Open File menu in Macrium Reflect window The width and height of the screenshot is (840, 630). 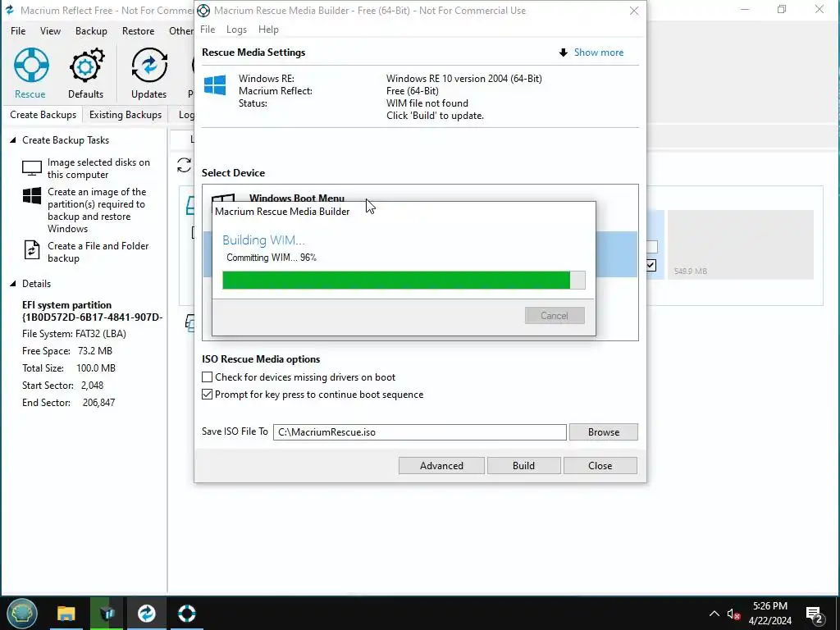click(x=18, y=31)
